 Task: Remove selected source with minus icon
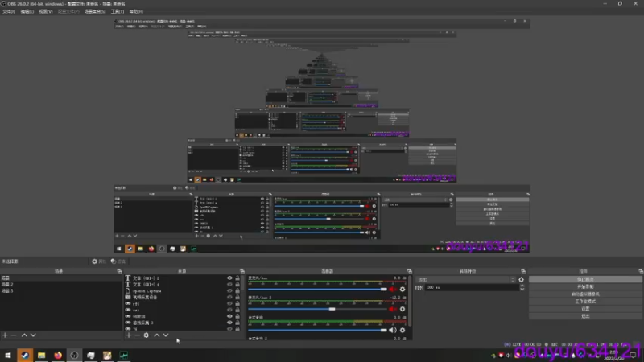point(138,335)
